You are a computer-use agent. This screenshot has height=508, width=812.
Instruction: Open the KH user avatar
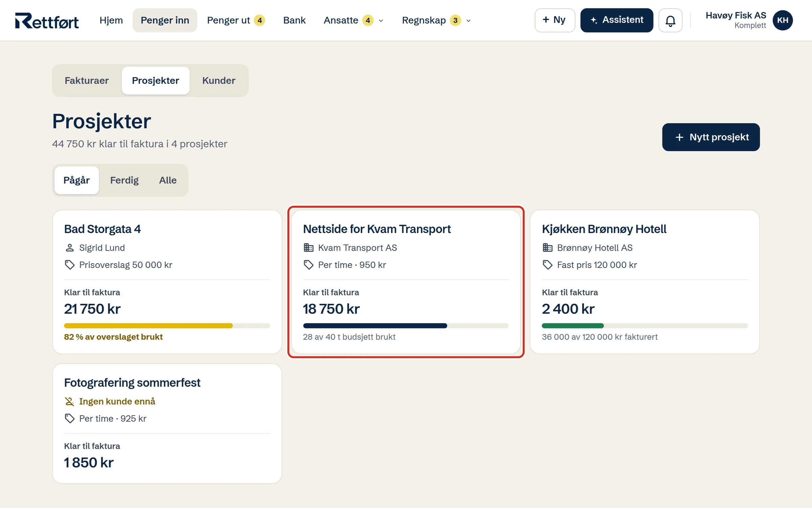coord(783,20)
